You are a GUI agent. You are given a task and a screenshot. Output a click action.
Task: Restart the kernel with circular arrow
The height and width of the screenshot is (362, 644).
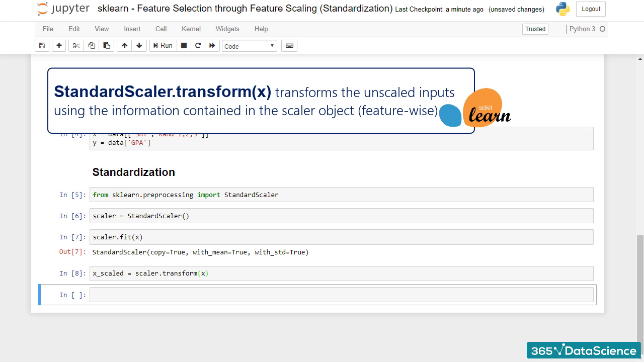point(198,46)
